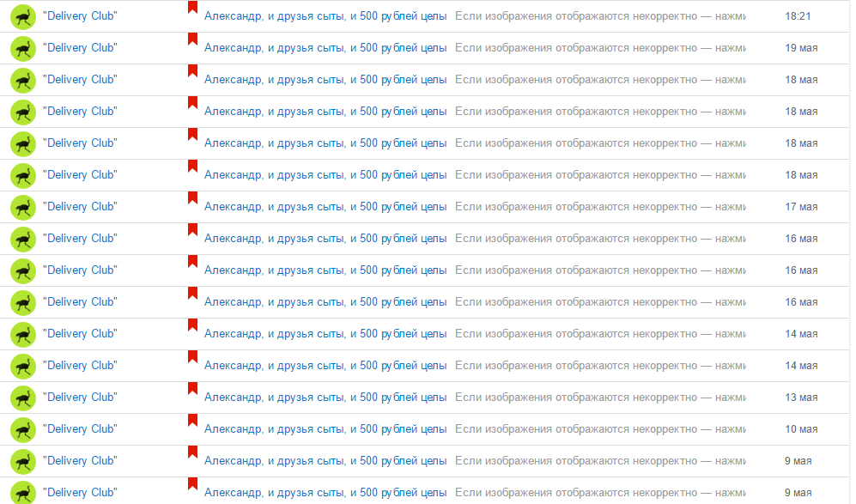This screenshot has height=504, width=856.
Task: Open the subject of the email received at 18:21
Action: (325, 16)
